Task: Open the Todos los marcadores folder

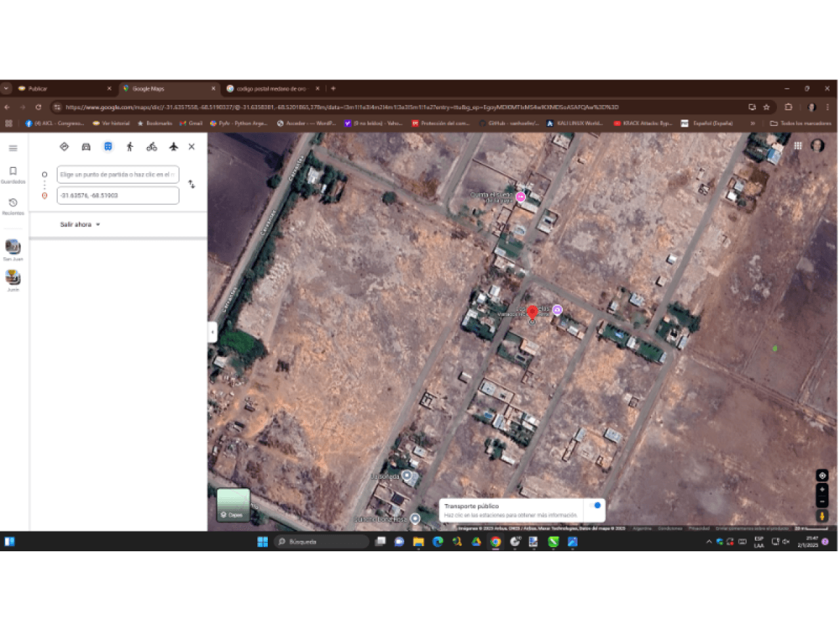Action: click(801, 123)
